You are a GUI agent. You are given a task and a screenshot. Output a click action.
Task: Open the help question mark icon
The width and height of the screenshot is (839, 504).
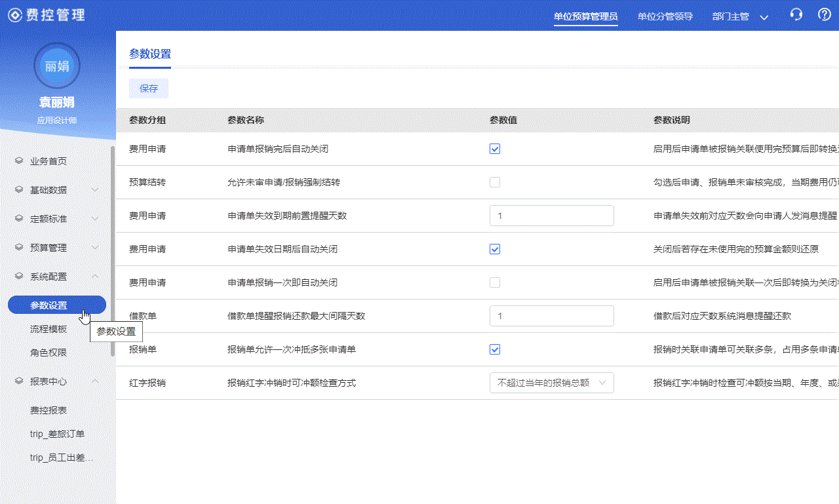coord(825,14)
